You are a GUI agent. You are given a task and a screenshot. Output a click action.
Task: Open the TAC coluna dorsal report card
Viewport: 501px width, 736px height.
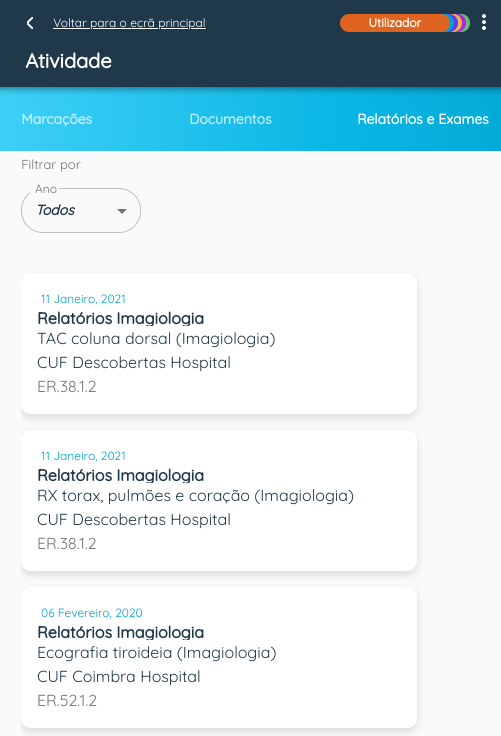[219, 344]
